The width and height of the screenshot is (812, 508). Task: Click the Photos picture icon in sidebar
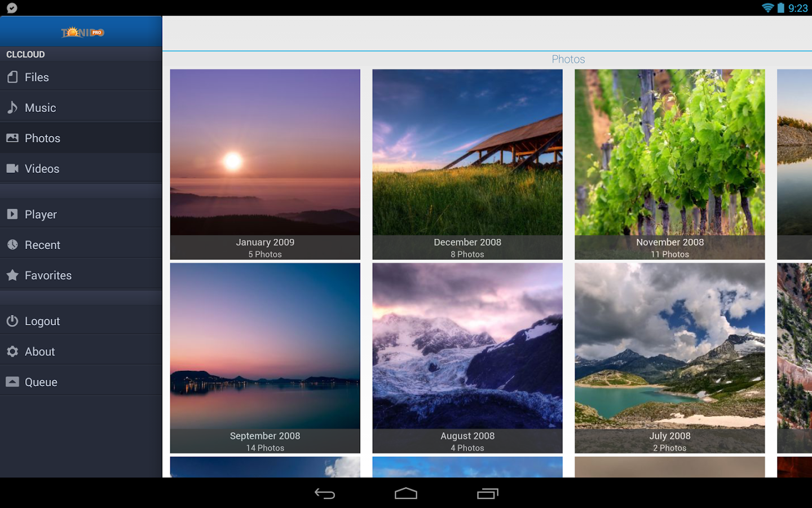coord(12,138)
